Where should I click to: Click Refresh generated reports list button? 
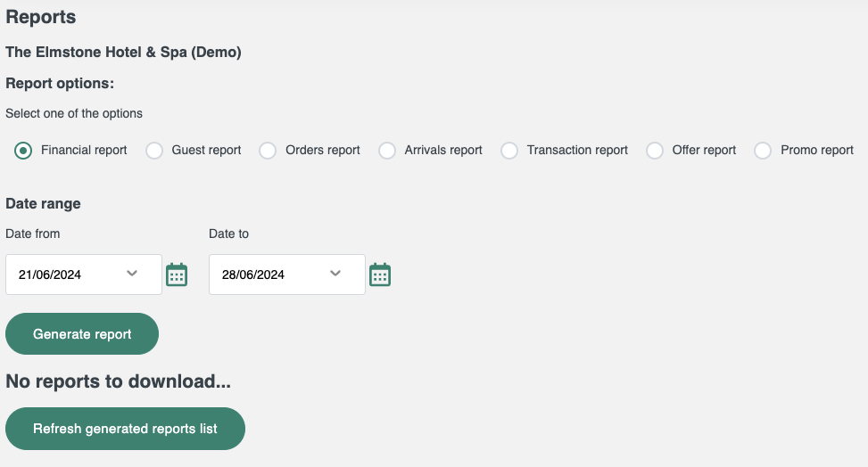125,429
